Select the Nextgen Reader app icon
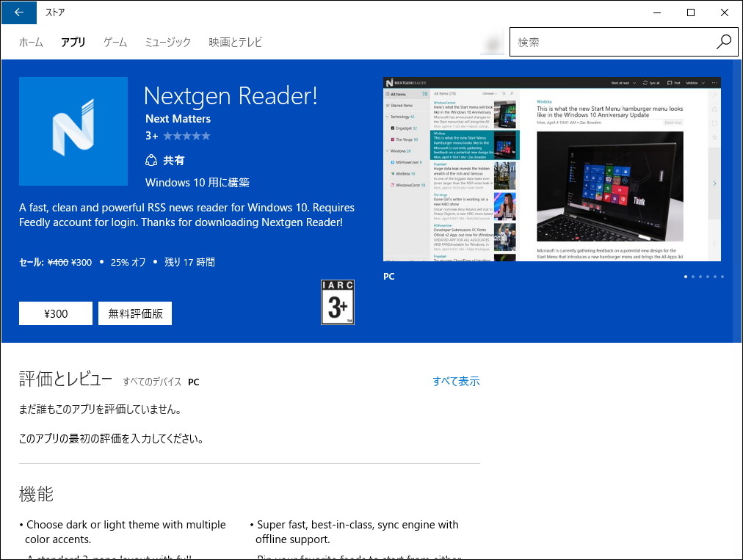 (73, 131)
